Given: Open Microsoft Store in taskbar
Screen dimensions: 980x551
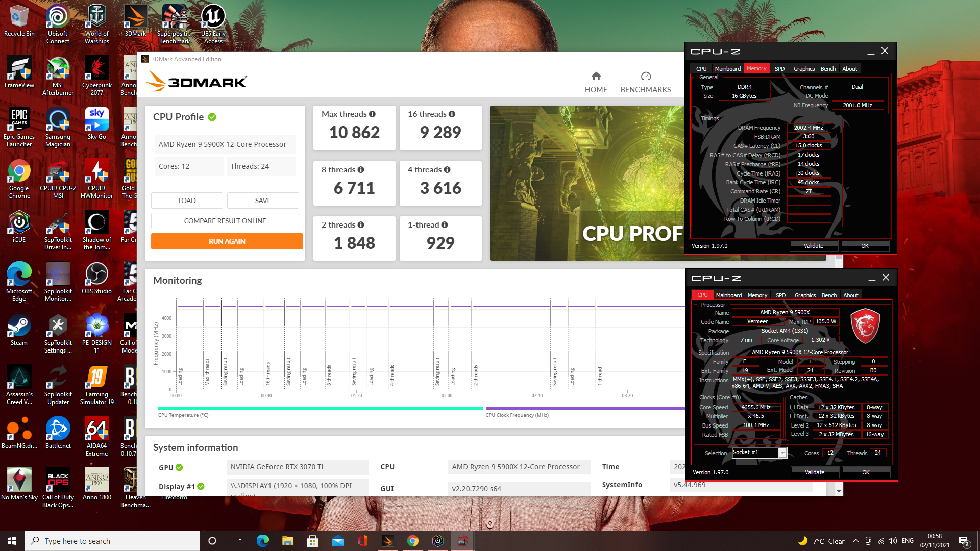Looking at the screenshot, I should [x=312, y=541].
